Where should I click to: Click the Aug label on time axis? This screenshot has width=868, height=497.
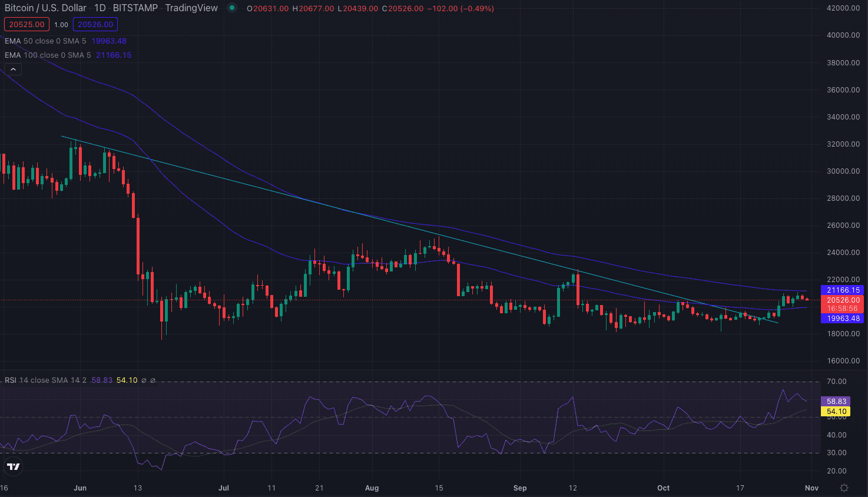pyautogui.click(x=372, y=488)
